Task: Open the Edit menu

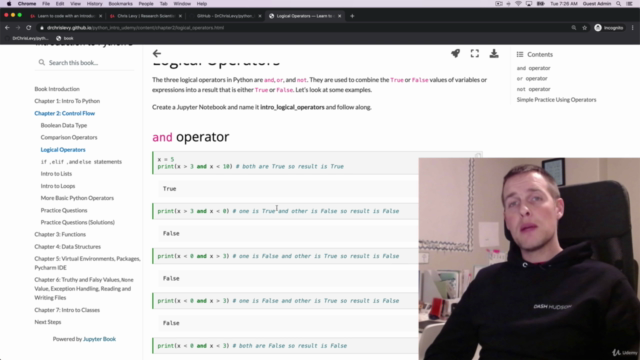Action: point(60,4)
